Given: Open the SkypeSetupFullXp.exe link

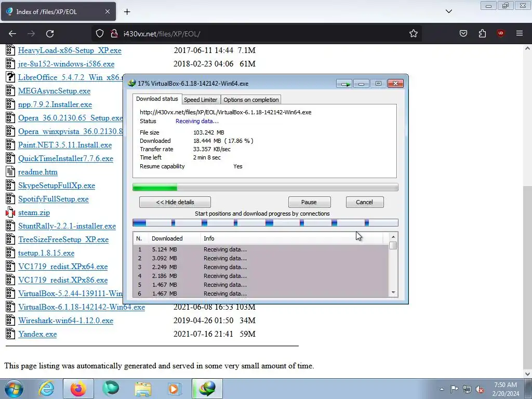Looking at the screenshot, I should click(x=57, y=185).
